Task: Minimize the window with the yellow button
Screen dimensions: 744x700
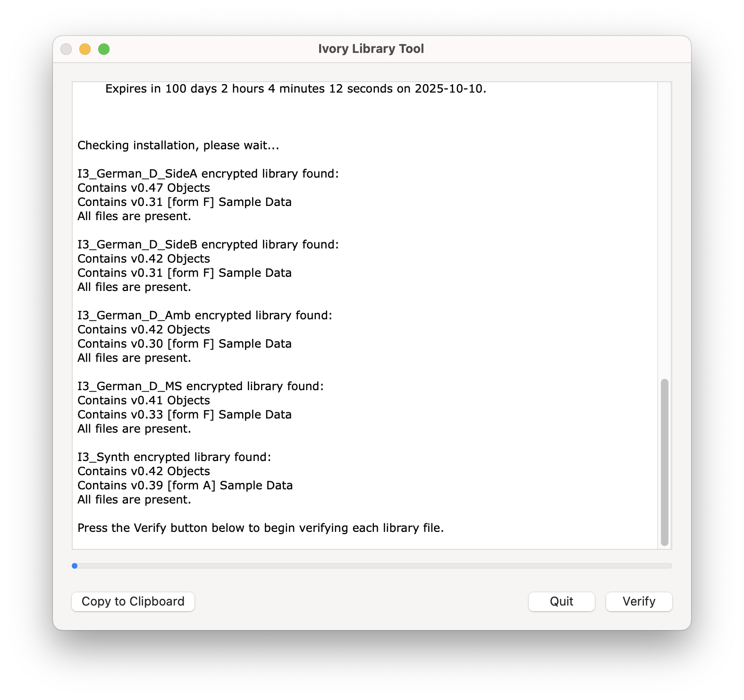Action: 85,49
